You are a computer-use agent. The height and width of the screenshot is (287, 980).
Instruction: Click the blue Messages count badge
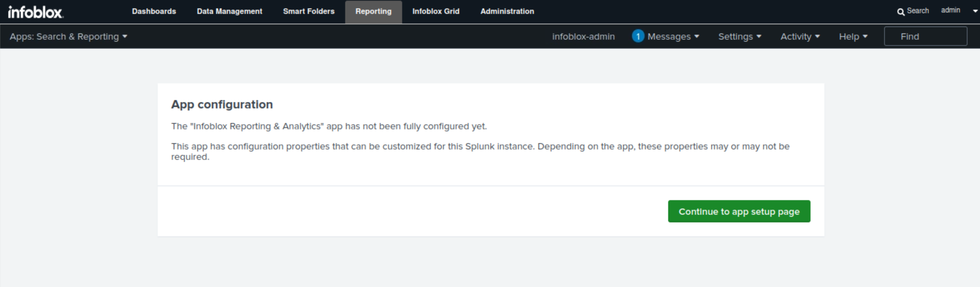638,36
